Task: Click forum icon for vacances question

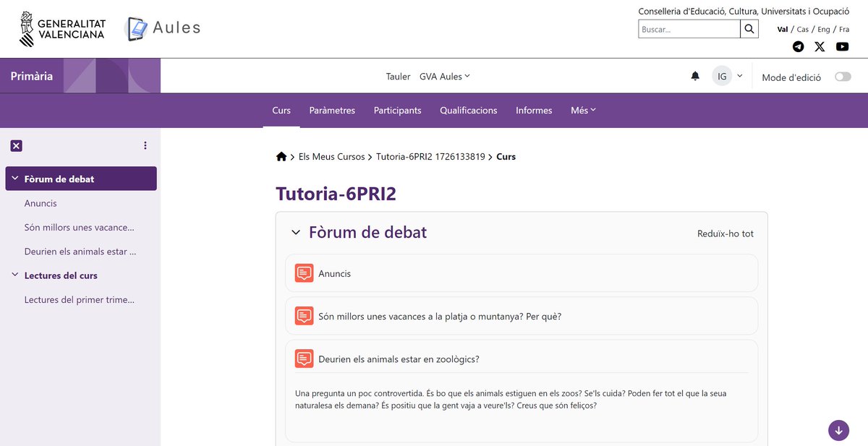Action: coord(304,316)
